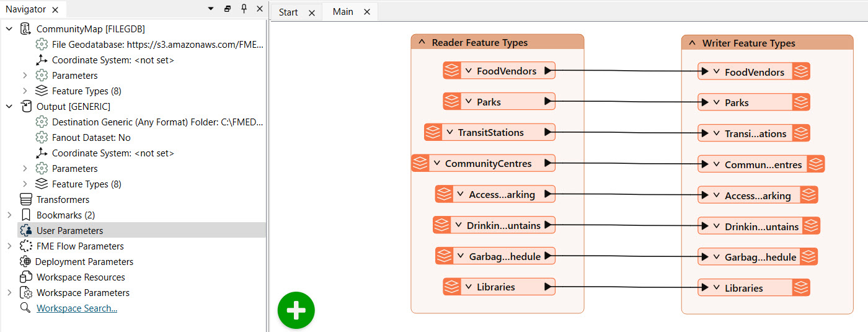This screenshot has width=868, height=332.
Task: Click the Deployment Parameters icon
Action: click(25, 261)
